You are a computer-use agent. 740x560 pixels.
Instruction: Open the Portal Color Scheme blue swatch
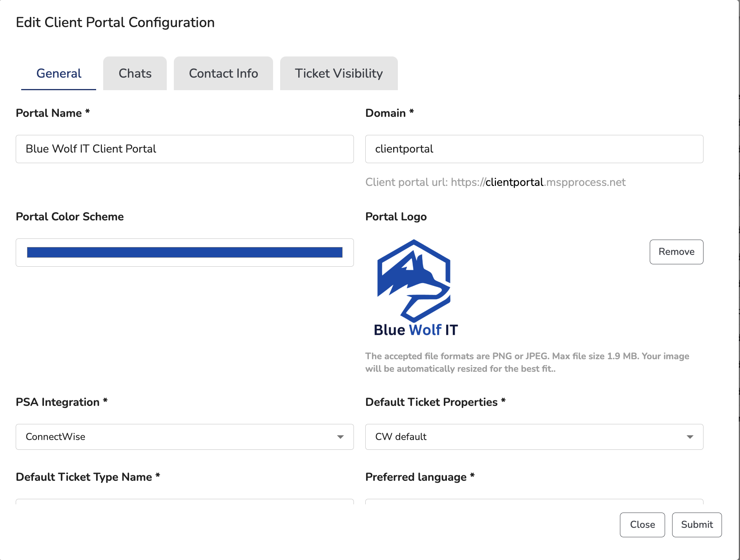click(184, 253)
